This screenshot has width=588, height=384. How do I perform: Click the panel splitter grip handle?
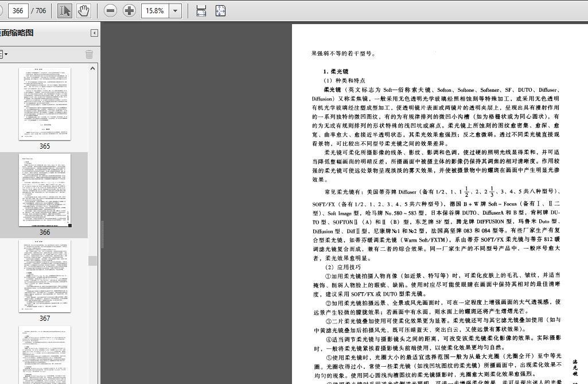tap(102, 235)
